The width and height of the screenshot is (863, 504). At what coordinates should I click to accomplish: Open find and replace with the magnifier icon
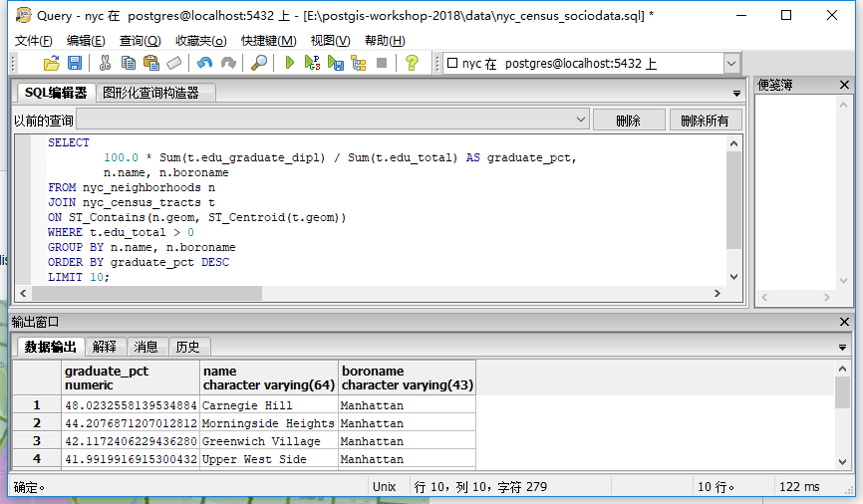[x=259, y=64]
